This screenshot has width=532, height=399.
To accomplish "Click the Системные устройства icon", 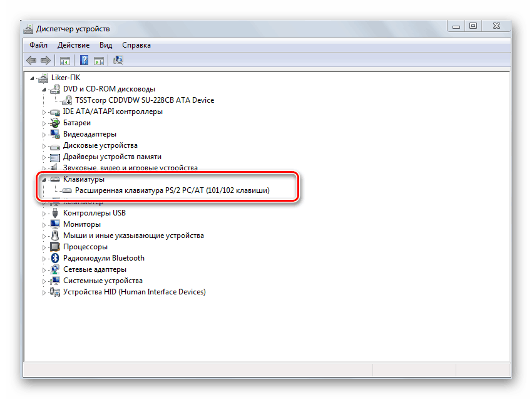I will pyautogui.click(x=55, y=281).
